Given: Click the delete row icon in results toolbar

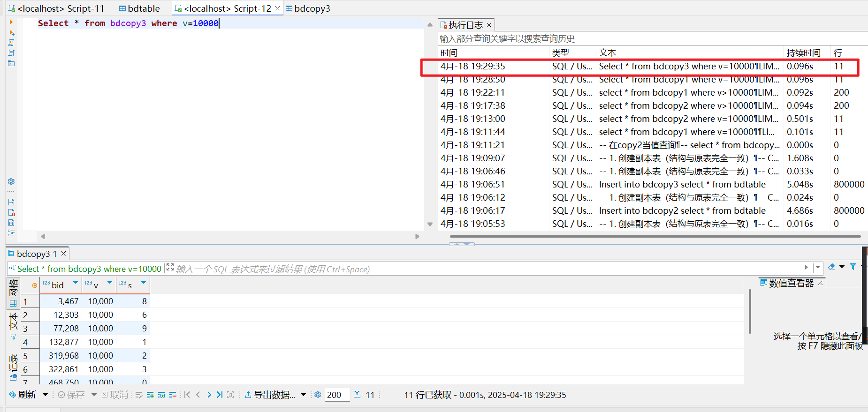Looking at the screenshot, I should (173, 395).
